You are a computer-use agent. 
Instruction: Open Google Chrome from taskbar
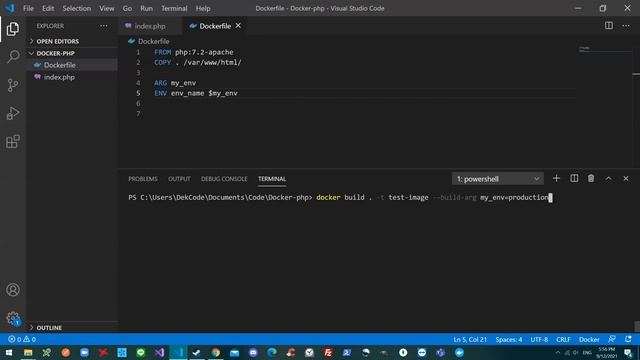(216, 352)
